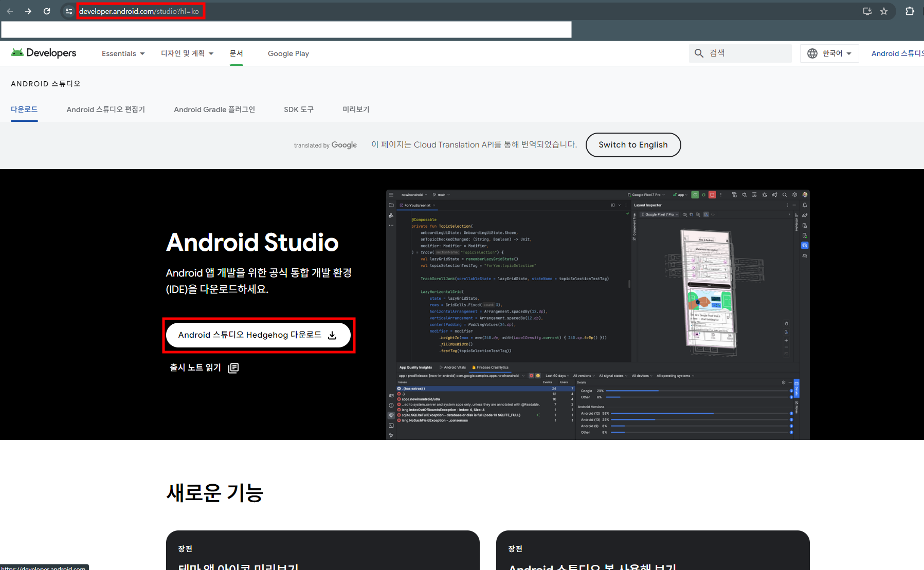The width and height of the screenshot is (924, 570).
Task: Reload the page with refresh icon
Action: [47, 11]
